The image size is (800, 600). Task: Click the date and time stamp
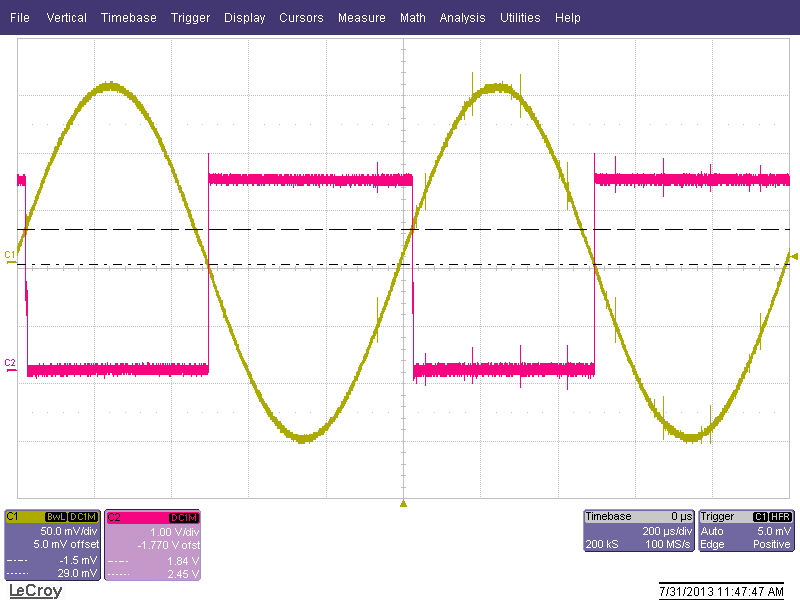721,591
